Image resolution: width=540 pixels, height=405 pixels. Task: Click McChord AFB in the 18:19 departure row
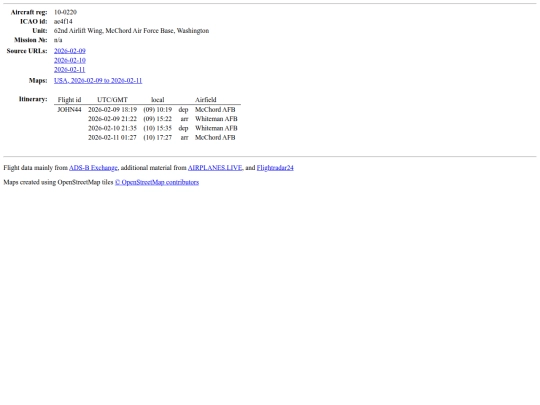point(215,110)
